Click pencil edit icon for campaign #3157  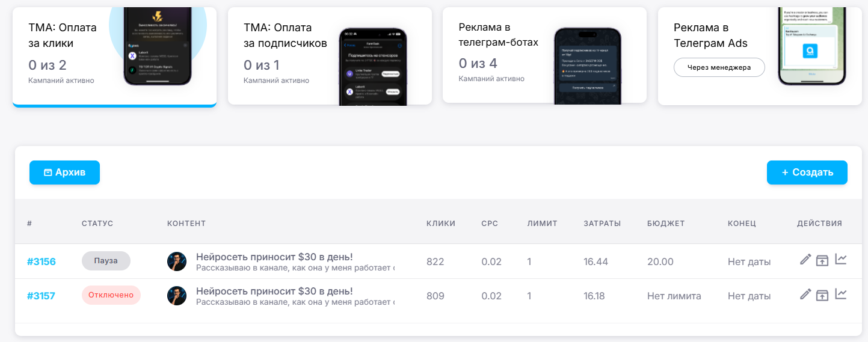[805, 295]
